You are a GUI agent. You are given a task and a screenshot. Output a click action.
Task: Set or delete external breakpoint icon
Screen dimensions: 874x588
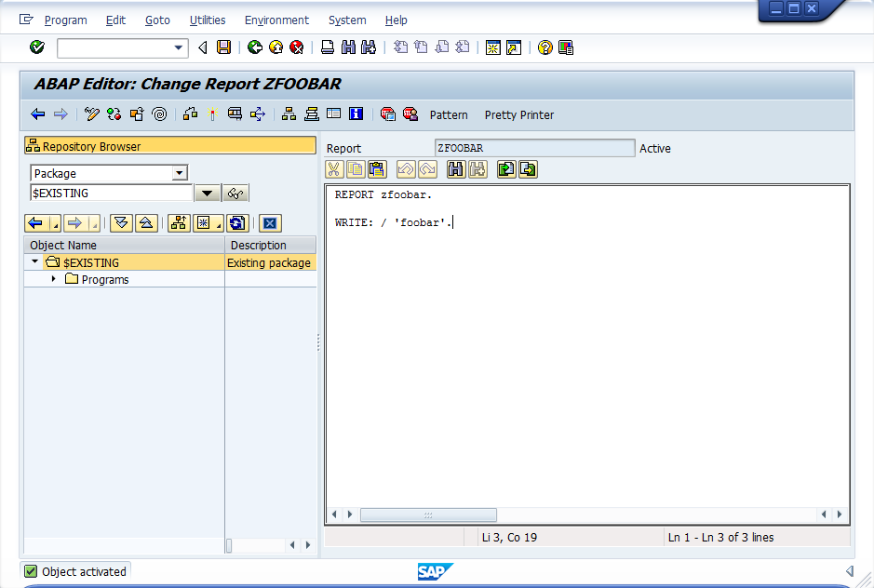tap(410, 114)
